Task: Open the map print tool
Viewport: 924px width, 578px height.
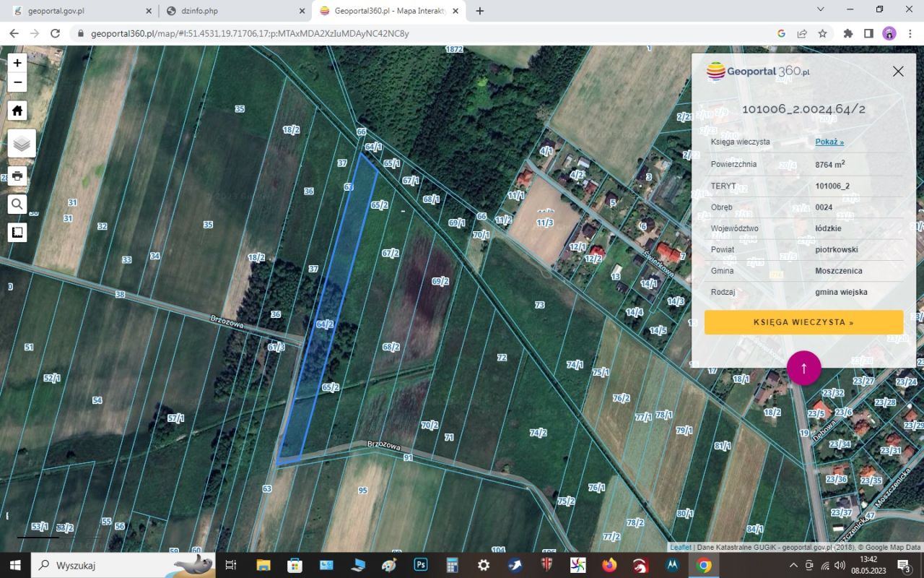Action: point(17,176)
